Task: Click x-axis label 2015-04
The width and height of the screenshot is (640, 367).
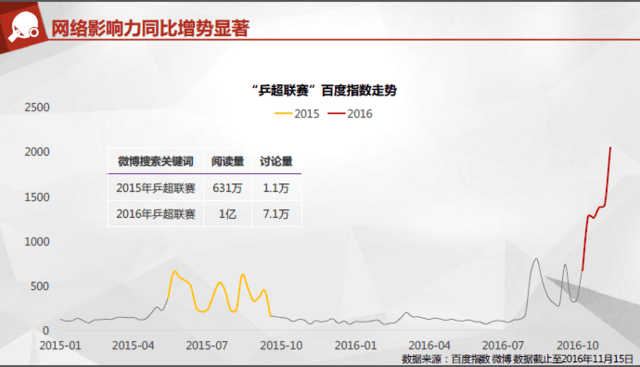Action: point(133,345)
